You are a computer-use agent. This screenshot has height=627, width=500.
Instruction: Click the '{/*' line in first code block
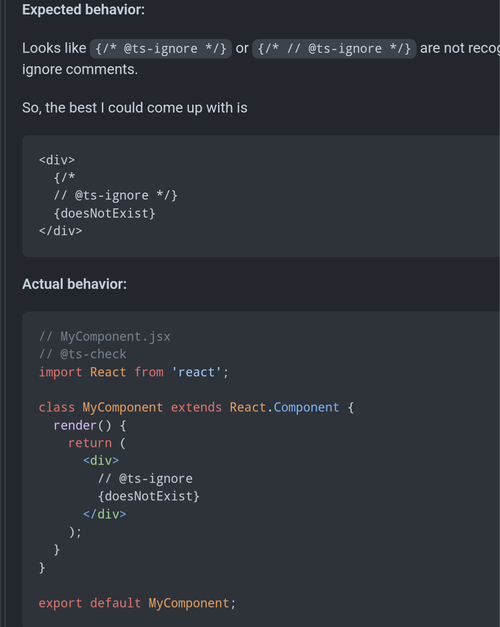(x=64, y=178)
